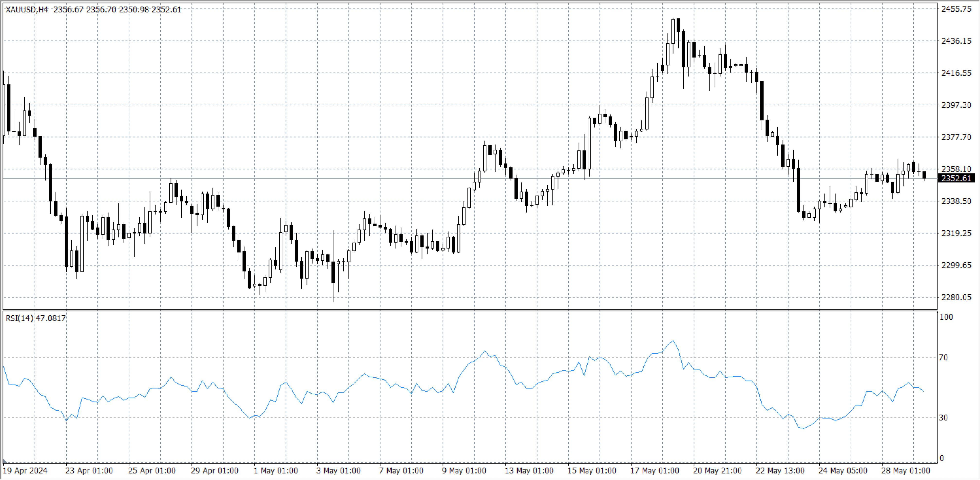Click the last candlestick on the chart
The width and height of the screenshot is (980, 480).
pos(924,175)
